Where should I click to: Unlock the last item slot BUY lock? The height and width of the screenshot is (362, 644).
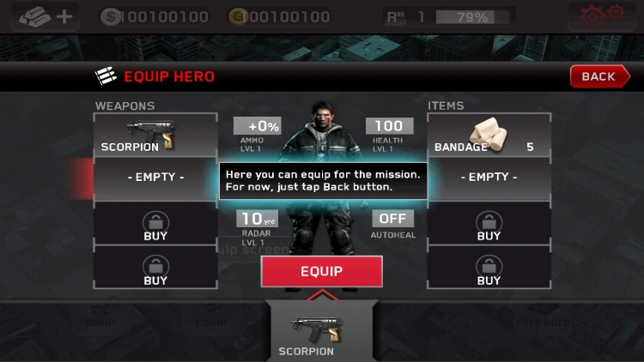click(489, 268)
